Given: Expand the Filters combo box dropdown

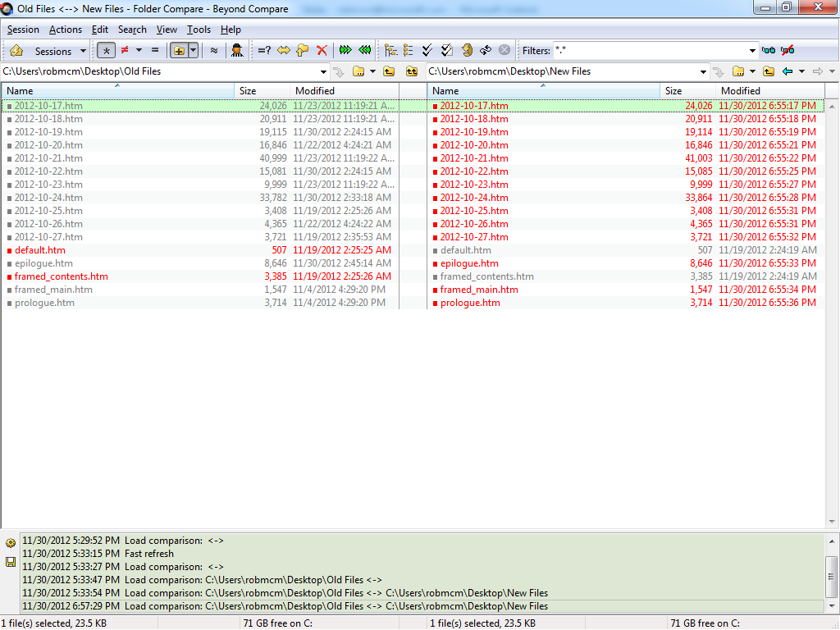Looking at the screenshot, I should coord(752,51).
